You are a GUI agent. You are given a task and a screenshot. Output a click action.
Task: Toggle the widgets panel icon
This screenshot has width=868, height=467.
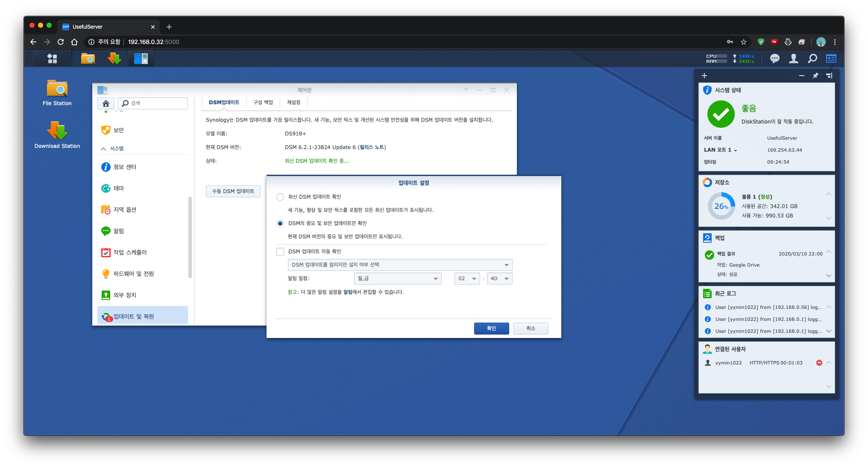(x=831, y=59)
